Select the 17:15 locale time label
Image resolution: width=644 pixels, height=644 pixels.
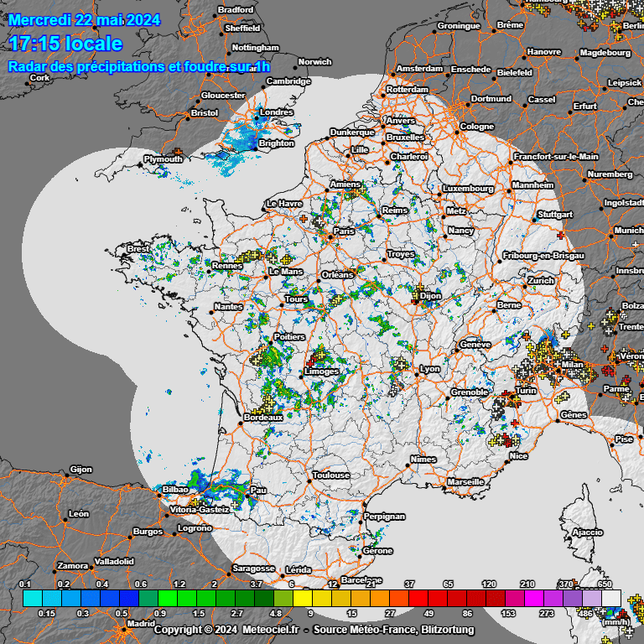[x=65, y=44]
